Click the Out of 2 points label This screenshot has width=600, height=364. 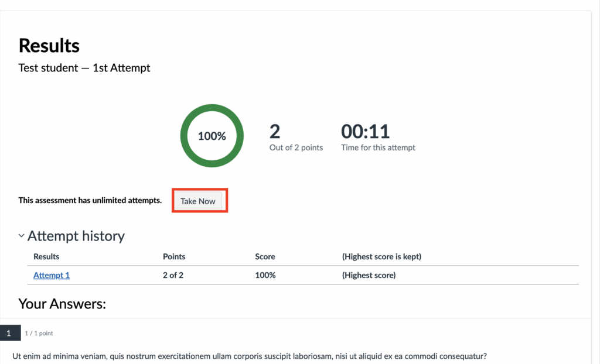[x=296, y=147]
